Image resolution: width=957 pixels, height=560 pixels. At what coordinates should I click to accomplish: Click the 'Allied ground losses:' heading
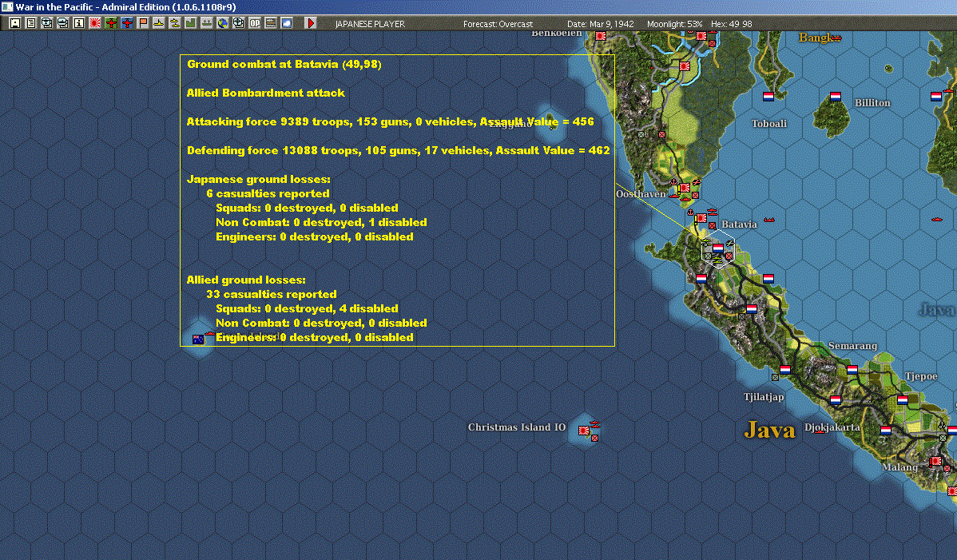(x=246, y=280)
